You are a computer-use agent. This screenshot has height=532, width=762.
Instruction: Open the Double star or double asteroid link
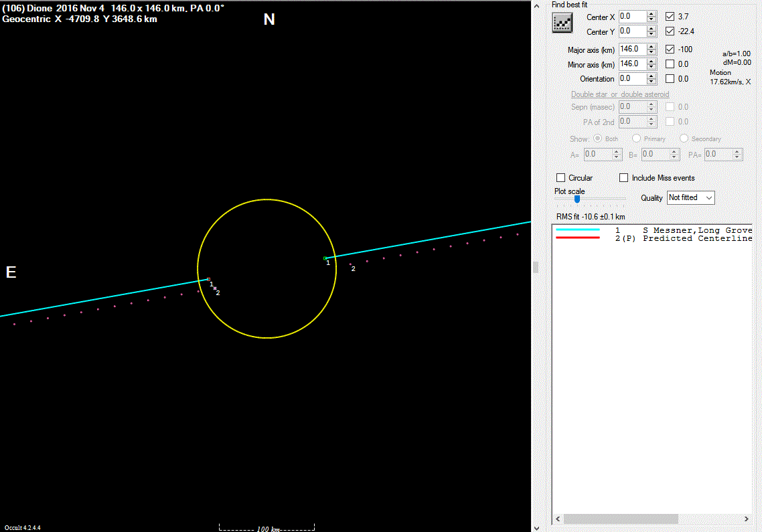click(x=620, y=94)
